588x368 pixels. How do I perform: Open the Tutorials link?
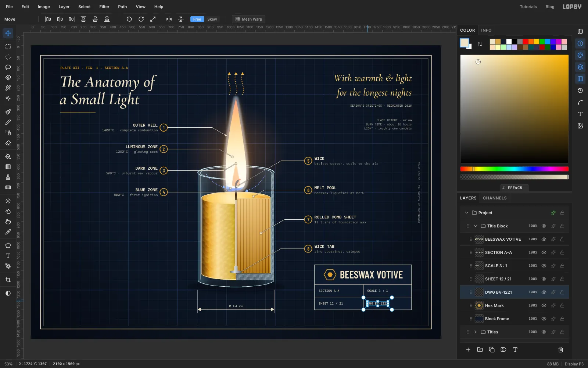tap(528, 7)
